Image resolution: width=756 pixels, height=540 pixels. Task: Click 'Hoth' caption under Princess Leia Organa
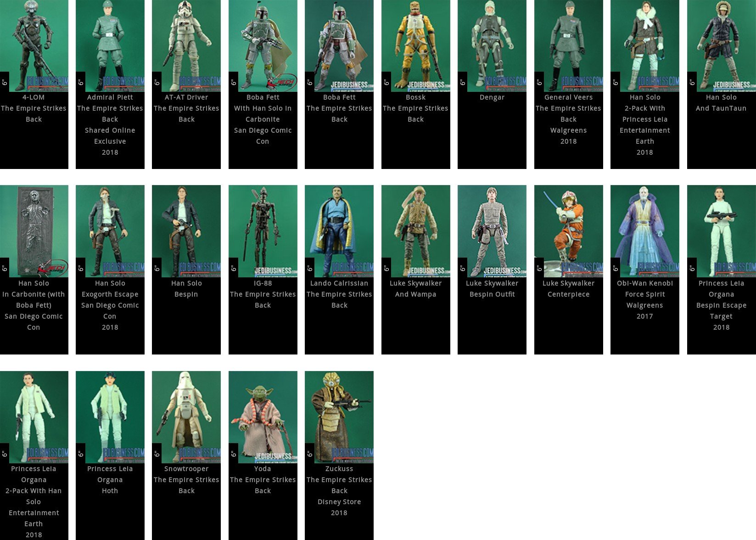[x=110, y=491]
